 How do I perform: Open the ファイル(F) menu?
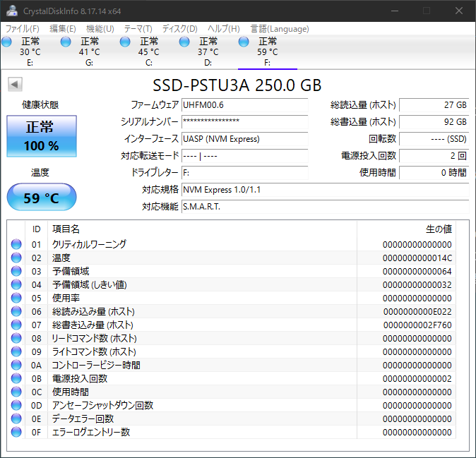(23, 29)
